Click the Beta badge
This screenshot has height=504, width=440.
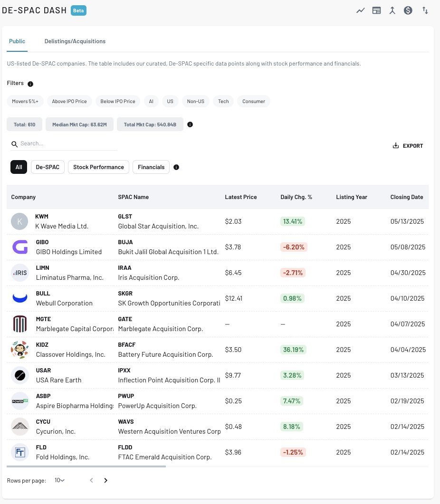(x=78, y=10)
